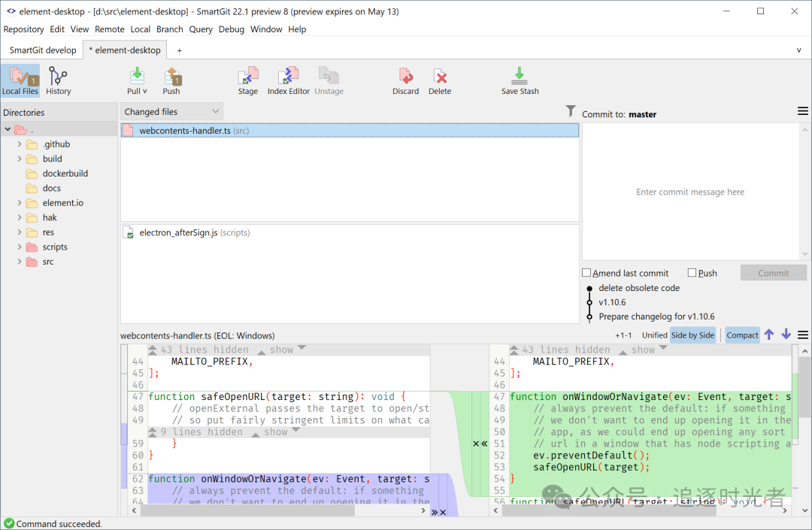Toggle the Compact diff view
Viewport: 812px width, 530px height.
pos(742,335)
